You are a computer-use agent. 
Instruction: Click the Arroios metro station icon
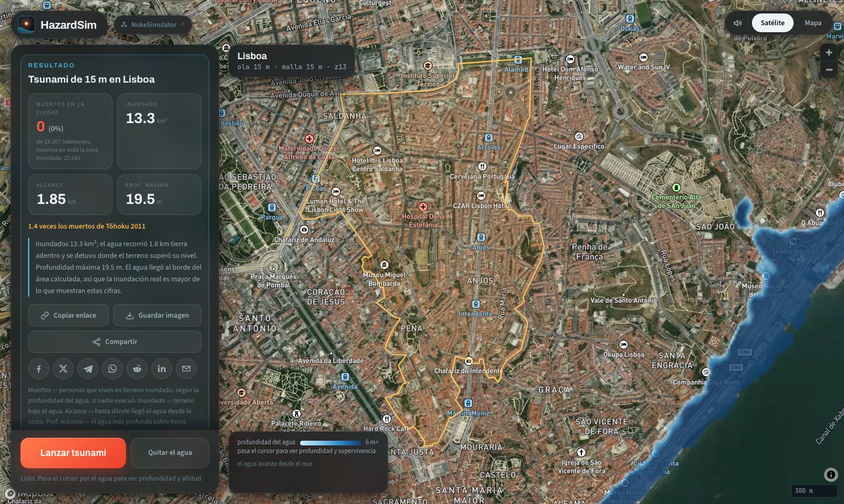(x=489, y=138)
